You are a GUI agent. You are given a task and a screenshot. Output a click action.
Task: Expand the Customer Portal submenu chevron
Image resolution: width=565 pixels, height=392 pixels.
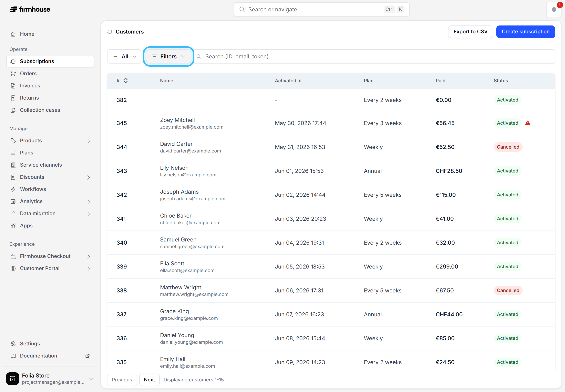click(x=88, y=269)
